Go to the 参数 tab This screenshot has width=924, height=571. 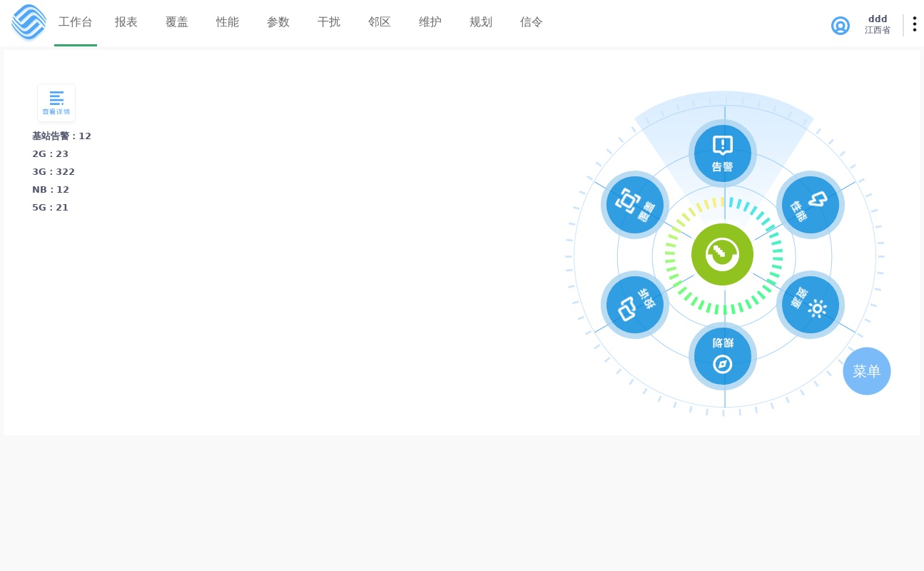[278, 22]
